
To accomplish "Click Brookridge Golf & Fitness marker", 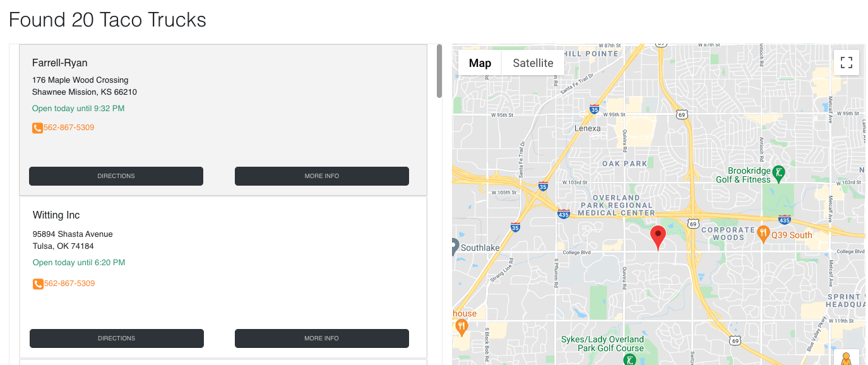I will (779, 173).
